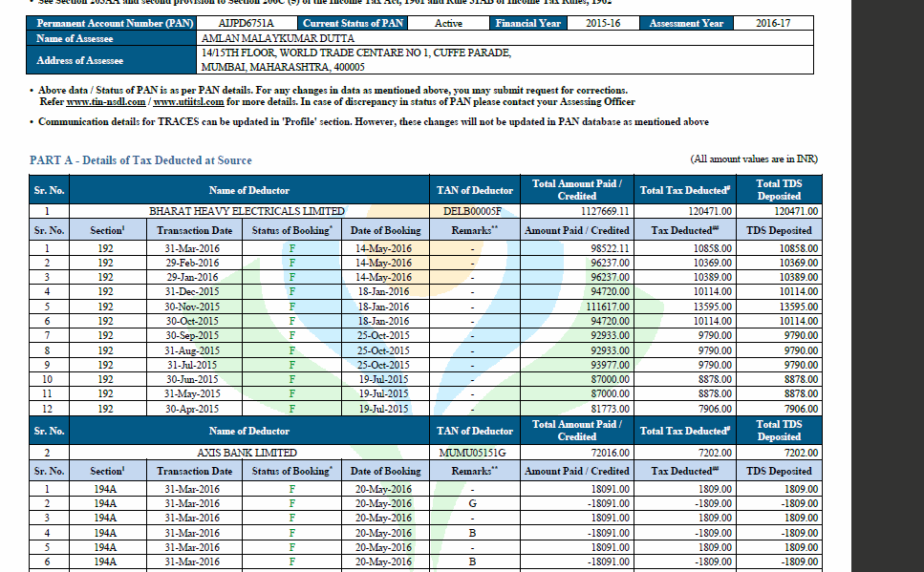Click the Permanent Account Number (PAN) label
The image size is (924, 572).
[x=115, y=23]
